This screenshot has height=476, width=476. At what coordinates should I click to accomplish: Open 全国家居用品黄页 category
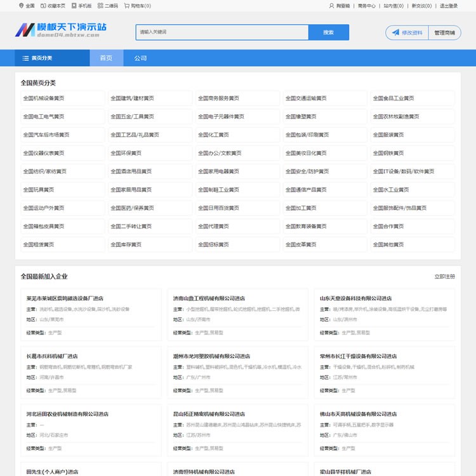[x=150, y=189]
